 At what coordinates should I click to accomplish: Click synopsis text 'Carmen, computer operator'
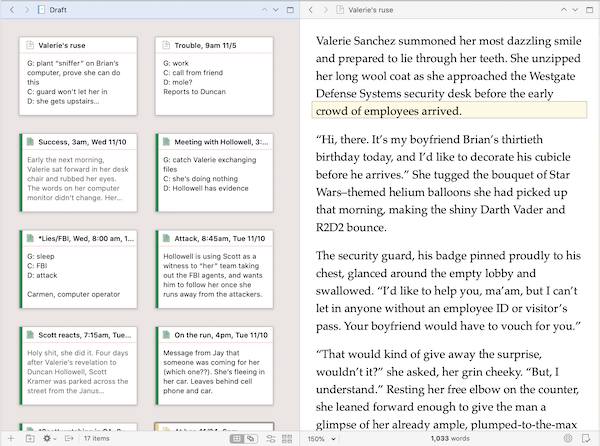73,295
